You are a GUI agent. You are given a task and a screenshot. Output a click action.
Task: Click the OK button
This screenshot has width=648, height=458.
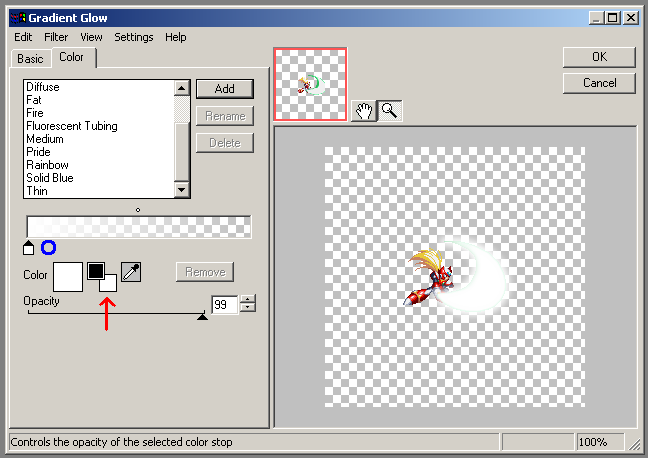[599, 57]
